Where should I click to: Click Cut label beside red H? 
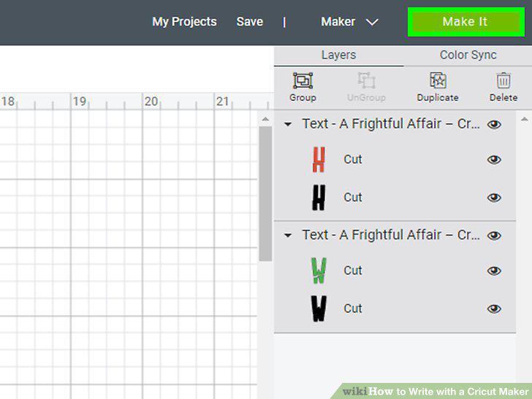pos(353,159)
